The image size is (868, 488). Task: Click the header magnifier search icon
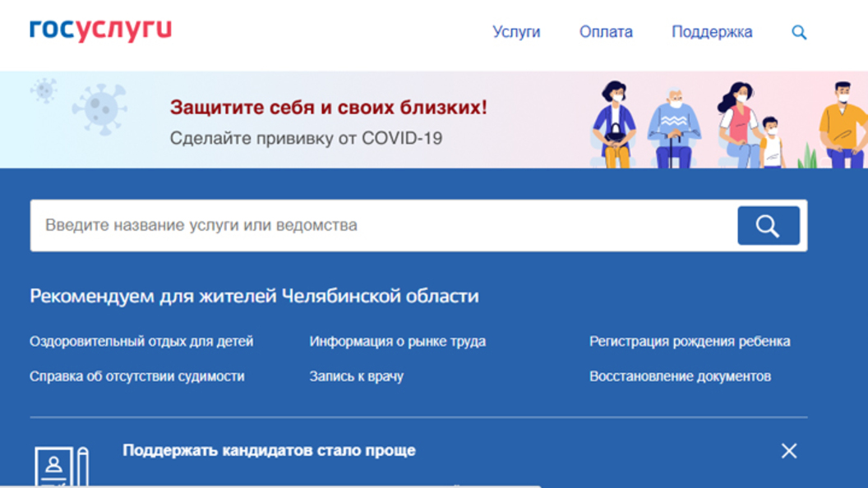point(799,33)
